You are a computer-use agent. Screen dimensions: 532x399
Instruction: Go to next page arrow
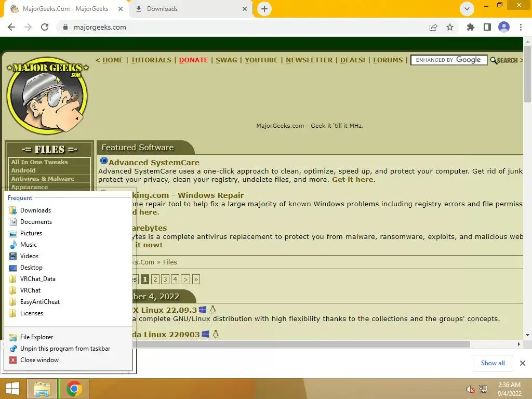coord(185,279)
